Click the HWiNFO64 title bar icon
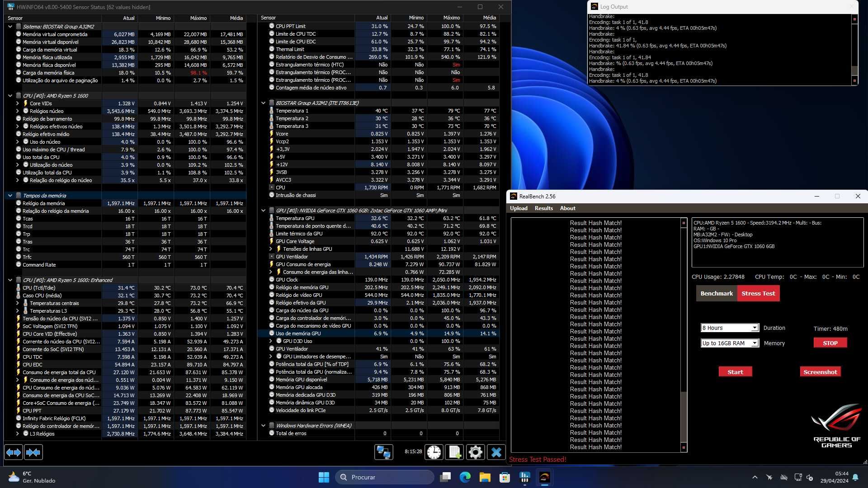This screenshot has height=488, width=868. pos(10,7)
